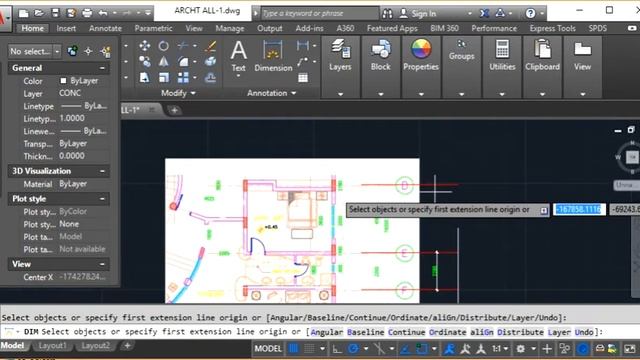Toggle polar tracking in status bar

353,349
